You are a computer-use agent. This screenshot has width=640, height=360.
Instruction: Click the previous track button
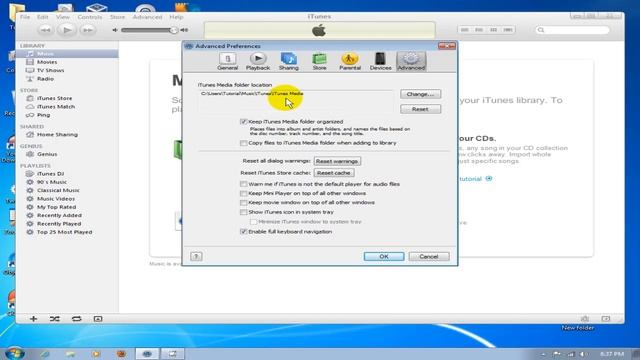pos(45,30)
